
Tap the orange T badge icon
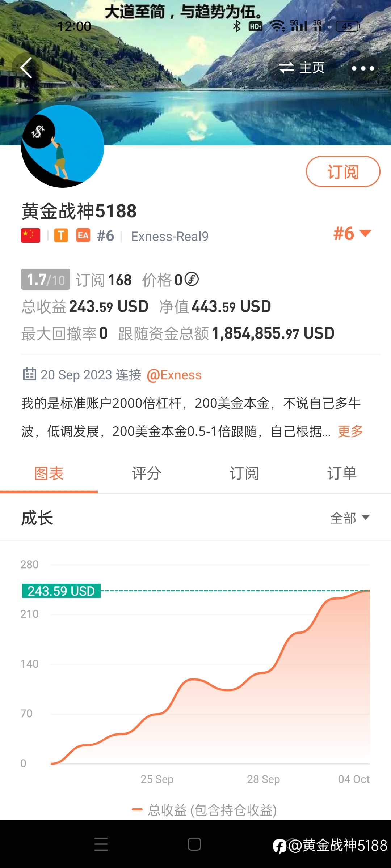(x=61, y=236)
